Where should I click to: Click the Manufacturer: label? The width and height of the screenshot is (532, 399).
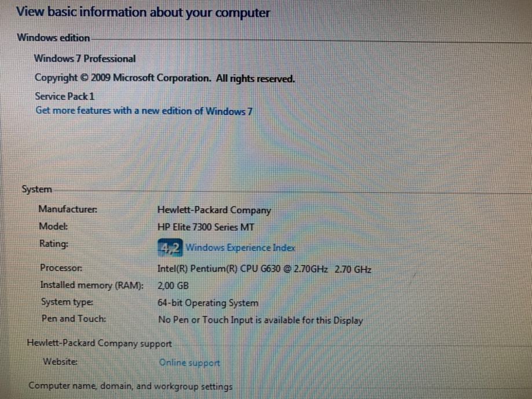pyautogui.click(x=68, y=209)
